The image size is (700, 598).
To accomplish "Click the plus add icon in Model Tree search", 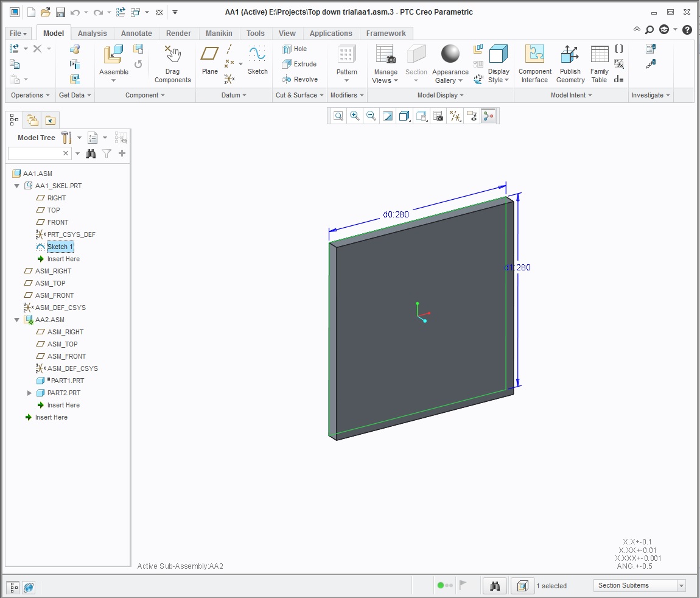I will pos(122,153).
